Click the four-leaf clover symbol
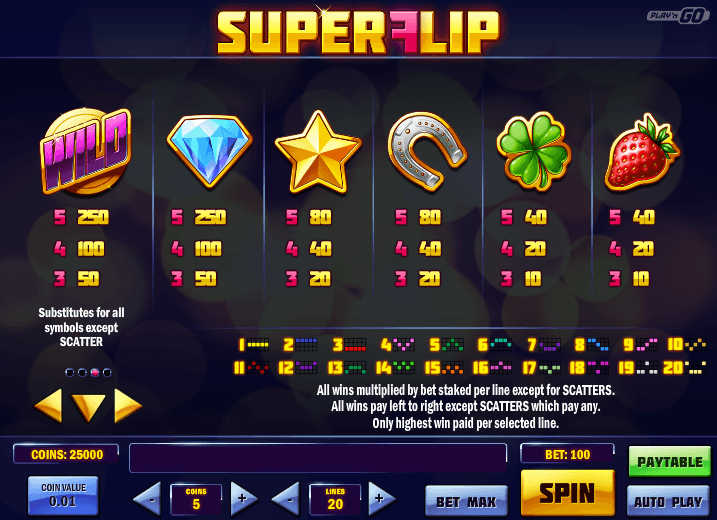This screenshot has width=717, height=520. point(534,151)
